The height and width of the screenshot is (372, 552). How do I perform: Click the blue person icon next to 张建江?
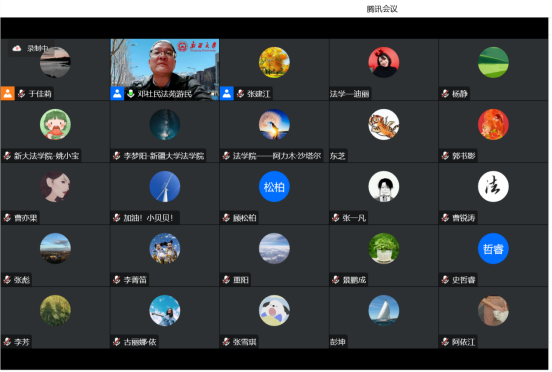pyautogui.click(x=227, y=94)
